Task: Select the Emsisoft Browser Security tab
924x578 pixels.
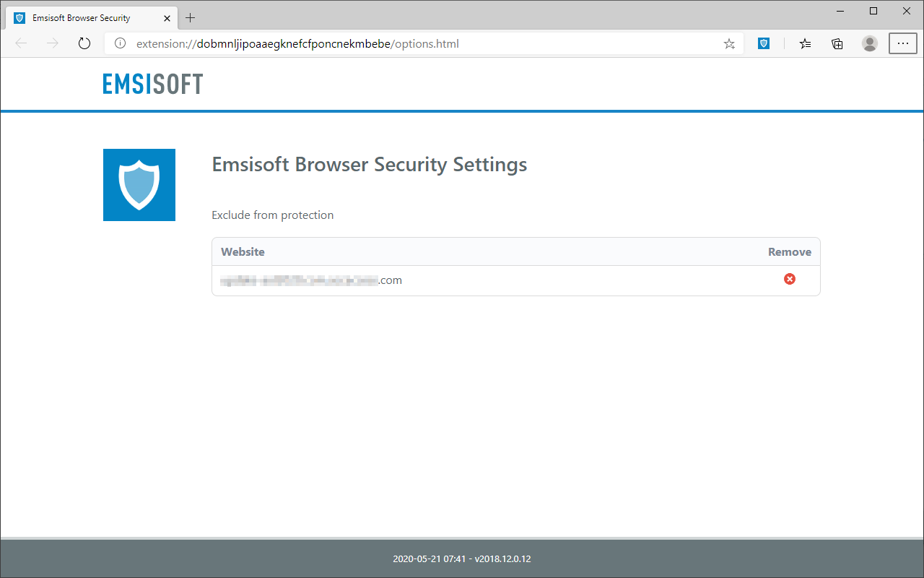Action: click(x=82, y=18)
